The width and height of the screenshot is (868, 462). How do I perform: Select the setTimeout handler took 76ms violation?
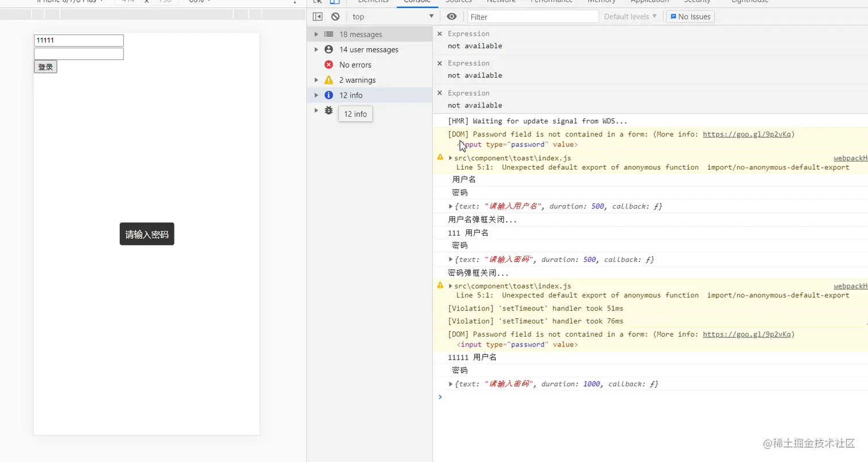click(536, 321)
